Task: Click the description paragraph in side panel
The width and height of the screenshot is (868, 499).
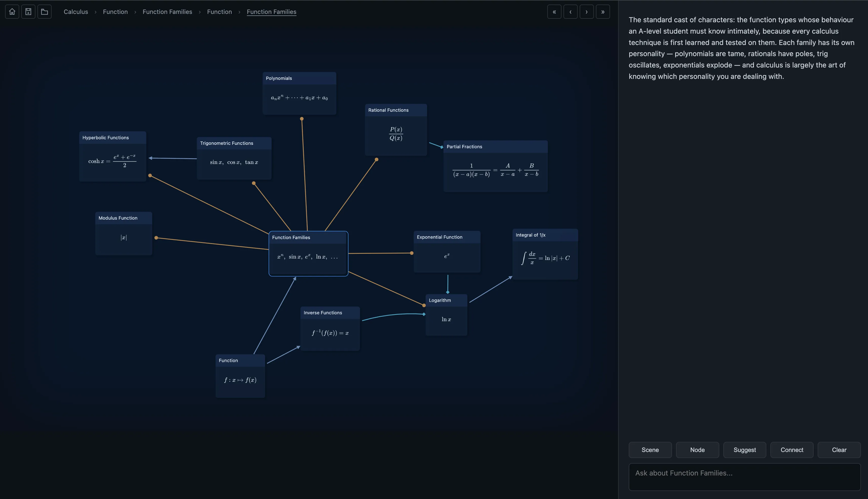Action: point(741,48)
